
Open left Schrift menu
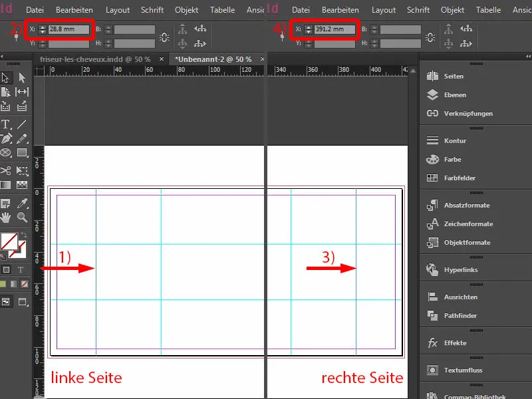click(x=152, y=10)
